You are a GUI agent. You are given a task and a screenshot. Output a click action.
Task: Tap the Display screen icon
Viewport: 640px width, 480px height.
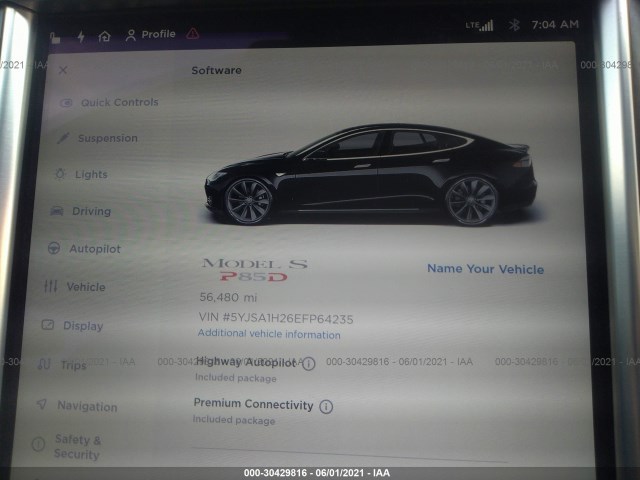click(x=48, y=325)
